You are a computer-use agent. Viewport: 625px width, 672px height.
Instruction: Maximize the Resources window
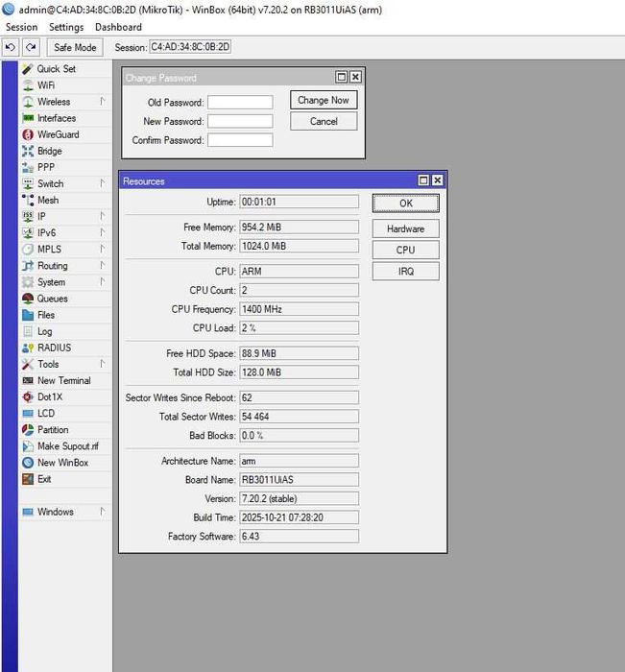tap(423, 180)
